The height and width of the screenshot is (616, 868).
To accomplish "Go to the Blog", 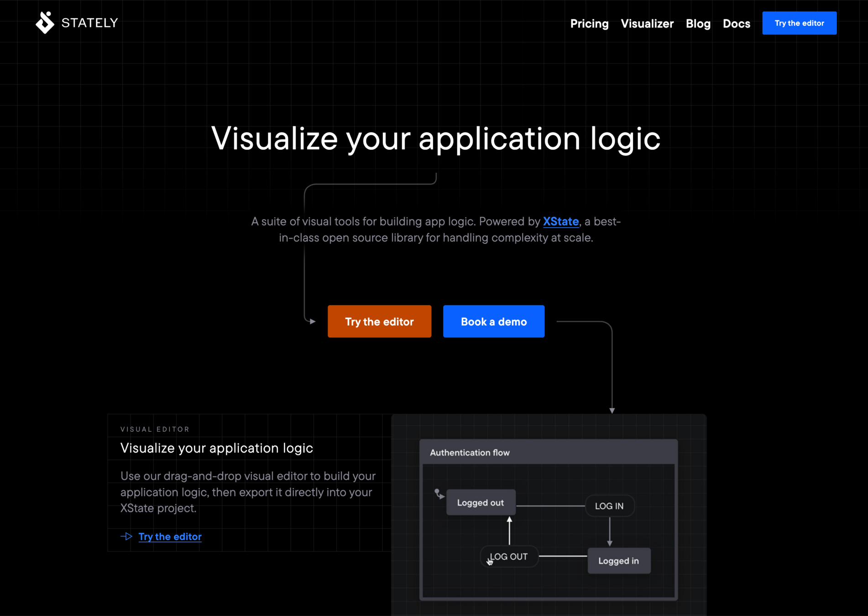I will tap(698, 23).
